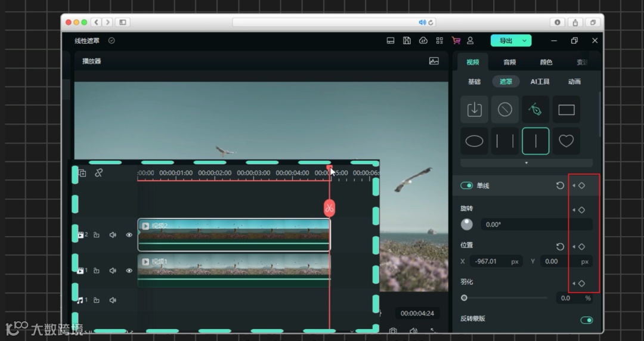Open the shopping cart icon
Screen dimensions: 644x341
click(x=456, y=41)
